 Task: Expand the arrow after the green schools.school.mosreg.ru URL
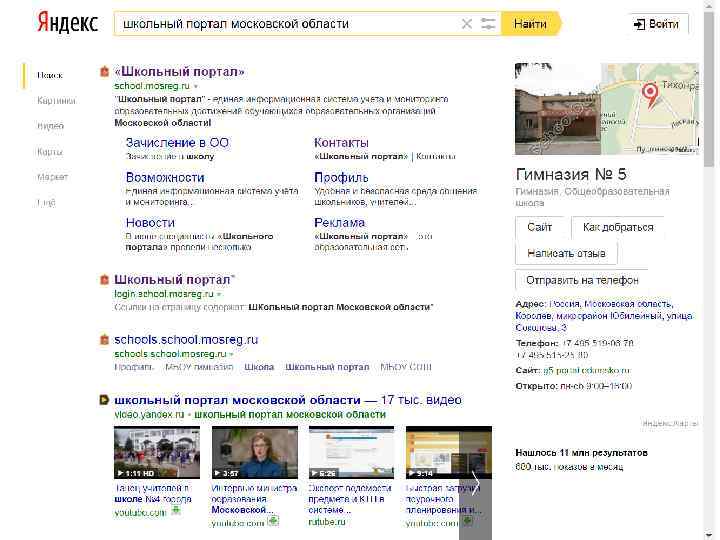(x=231, y=354)
